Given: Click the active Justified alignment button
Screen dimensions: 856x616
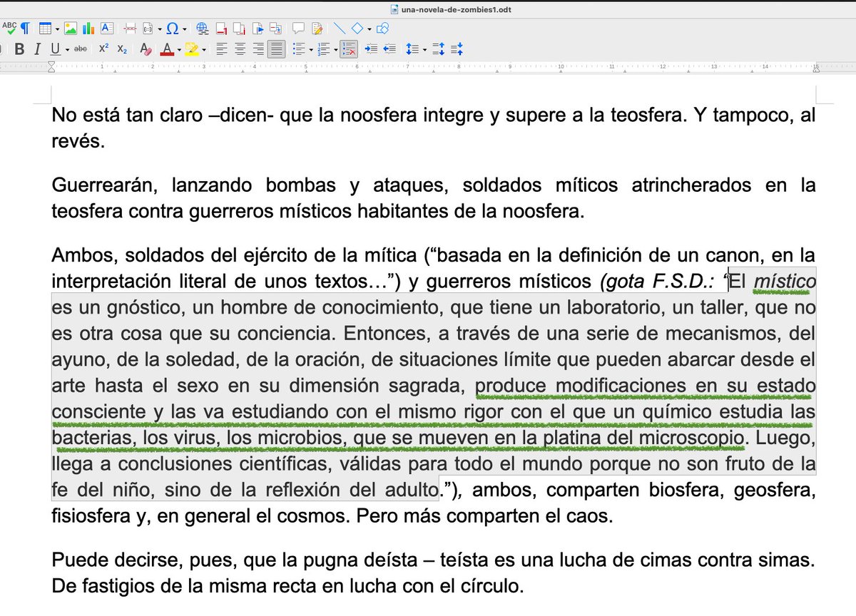Looking at the screenshot, I should pyautogui.click(x=277, y=49).
